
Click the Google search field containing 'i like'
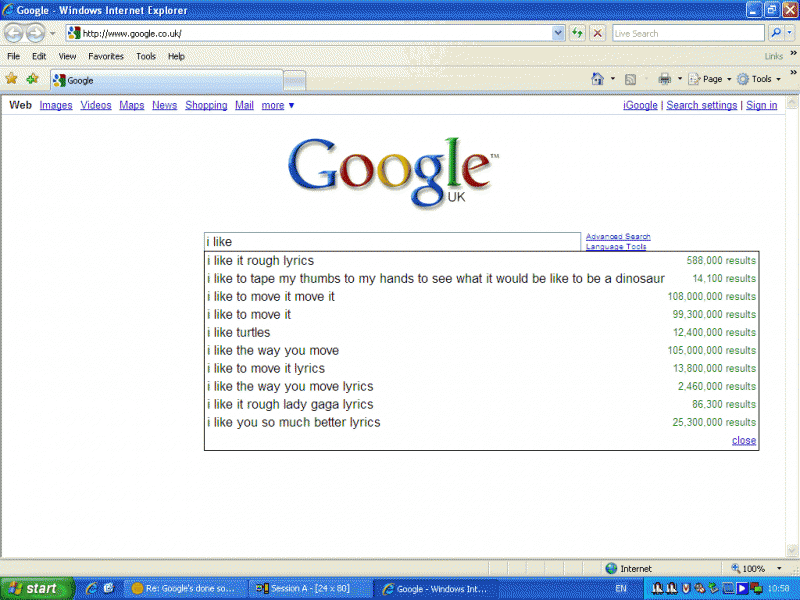pos(392,242)
